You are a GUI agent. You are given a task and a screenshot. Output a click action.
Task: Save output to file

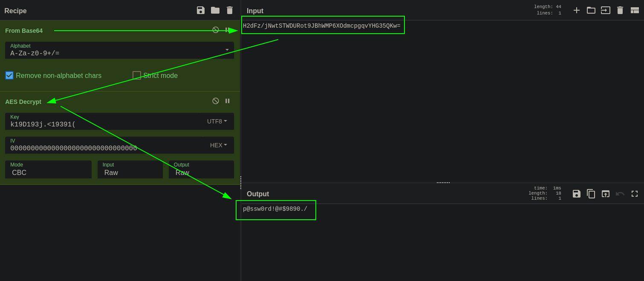click(577, 194)
